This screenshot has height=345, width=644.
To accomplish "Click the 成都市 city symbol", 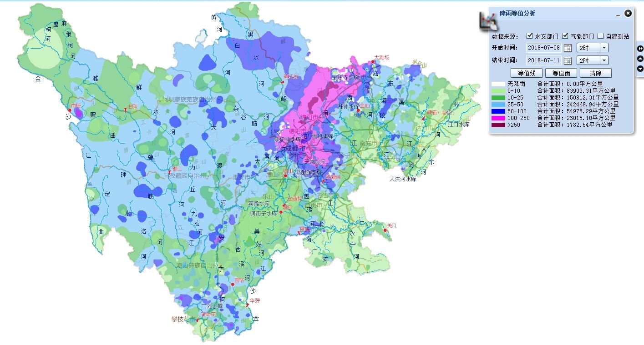I will tap(295, 155).
